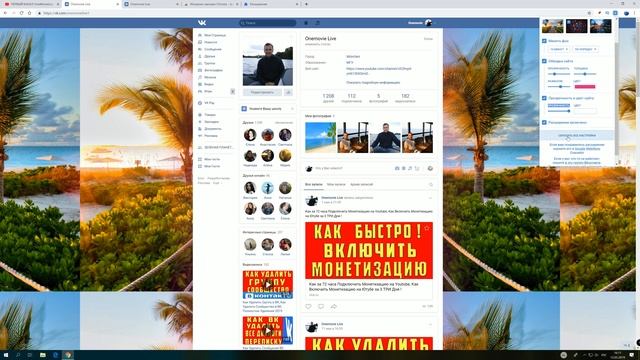This screenshot has width=640, height=360.
Task: Open the beach photo in Мои фотографии
Action: click(x=320, y=138)
